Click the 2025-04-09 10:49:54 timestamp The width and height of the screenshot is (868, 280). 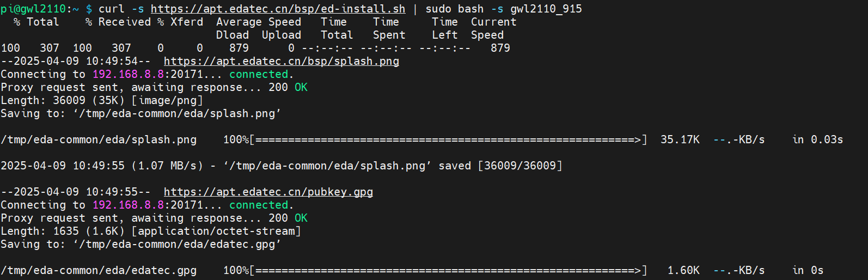coord(76,61)
